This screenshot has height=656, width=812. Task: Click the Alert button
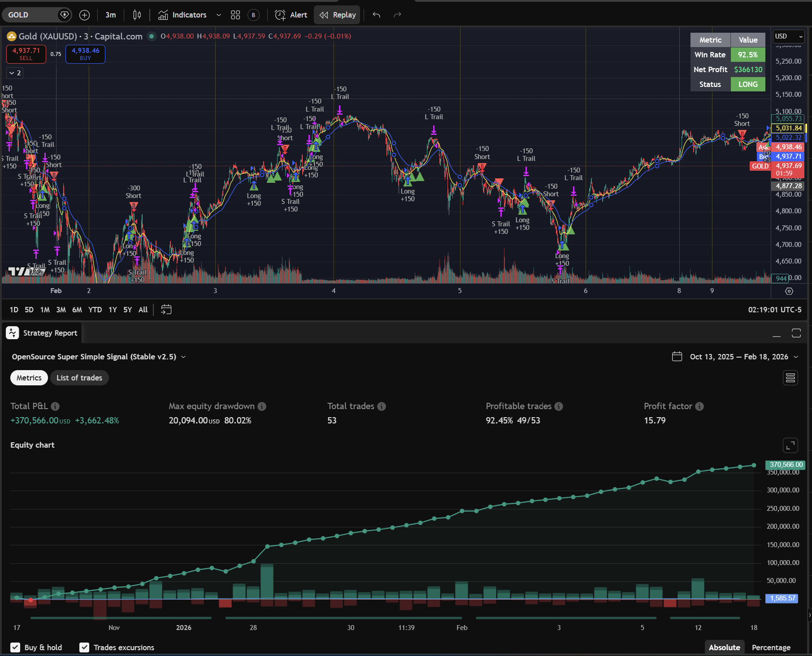291,15
